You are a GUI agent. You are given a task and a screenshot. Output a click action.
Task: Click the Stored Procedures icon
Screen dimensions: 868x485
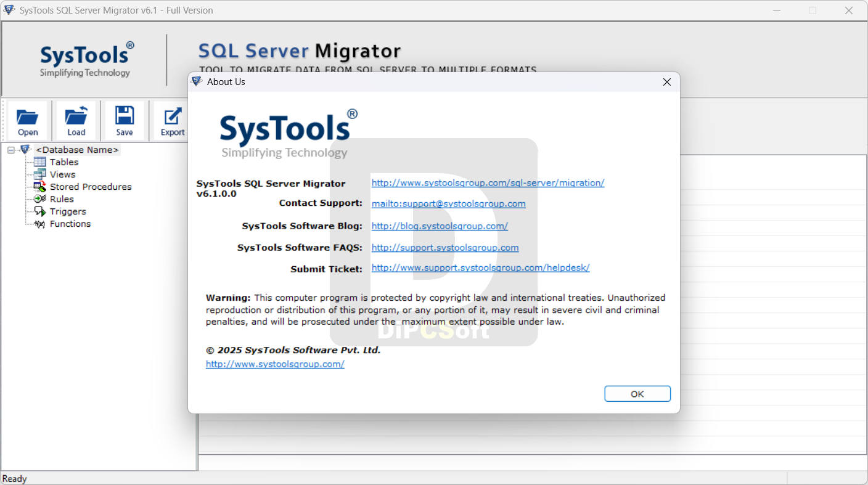pos(40,187)
